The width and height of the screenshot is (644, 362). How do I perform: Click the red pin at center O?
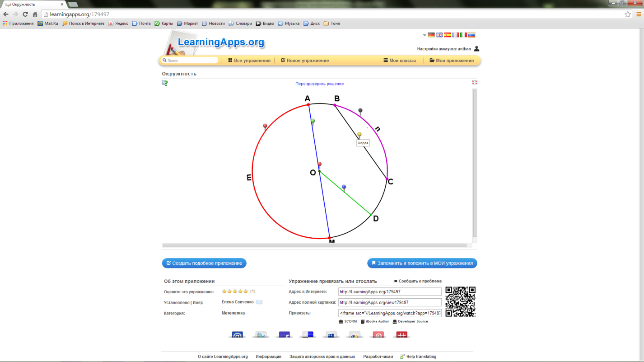(319, 165)
